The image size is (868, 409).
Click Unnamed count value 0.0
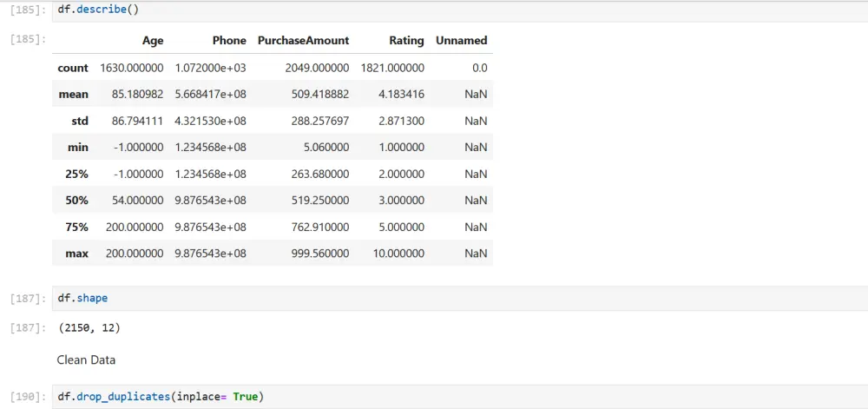click(479, 68)
